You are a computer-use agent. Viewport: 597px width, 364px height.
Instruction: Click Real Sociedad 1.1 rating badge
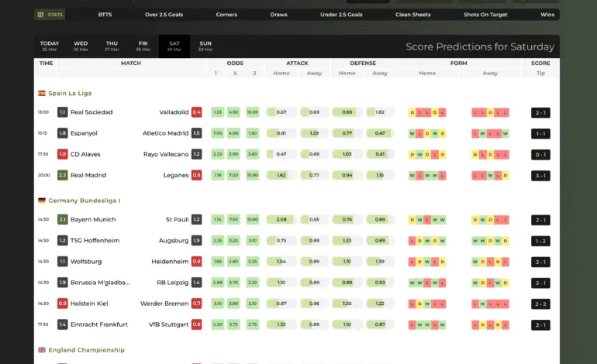[63, 112]
